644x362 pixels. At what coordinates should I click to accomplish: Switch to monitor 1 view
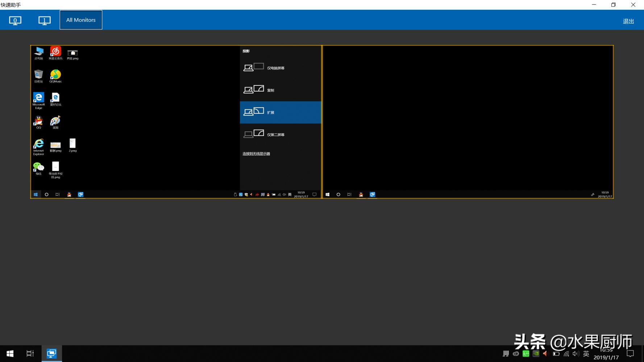click(44, 21)
